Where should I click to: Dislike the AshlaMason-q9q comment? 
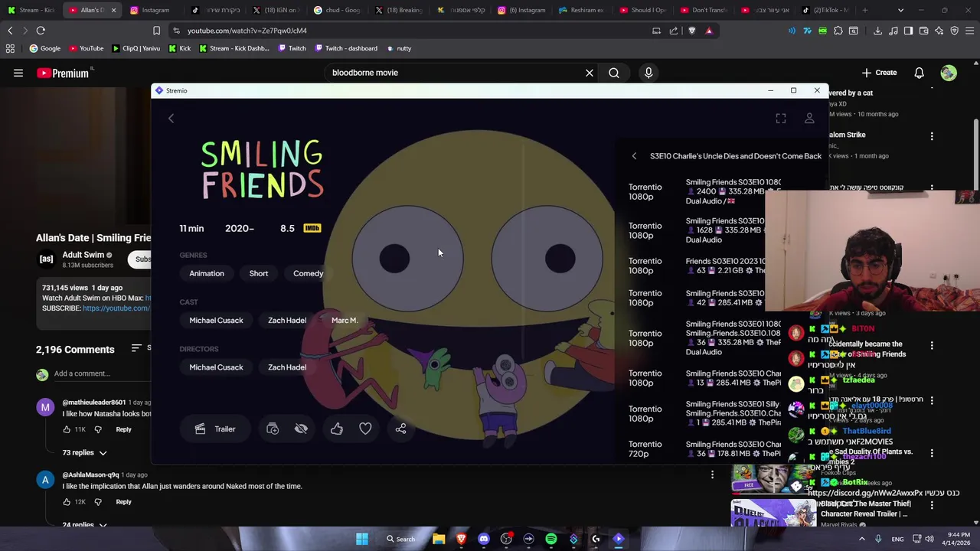pos(98,502)
